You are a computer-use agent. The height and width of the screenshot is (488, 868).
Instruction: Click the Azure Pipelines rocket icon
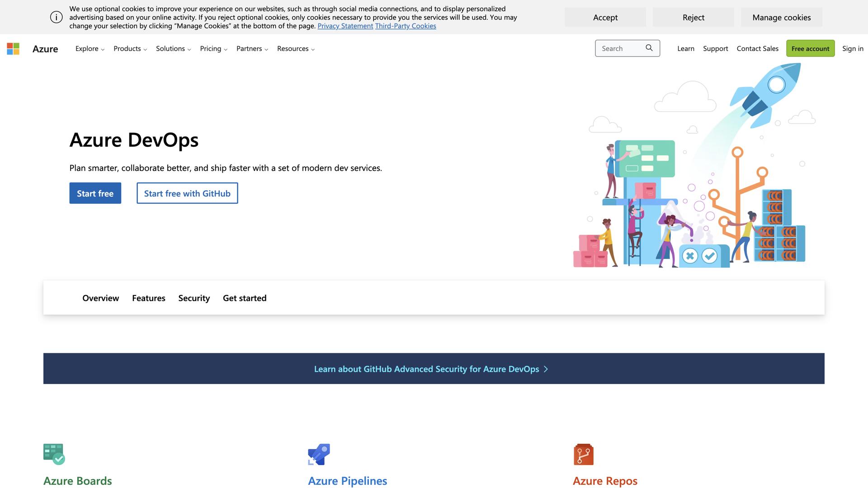click(319, 454)
